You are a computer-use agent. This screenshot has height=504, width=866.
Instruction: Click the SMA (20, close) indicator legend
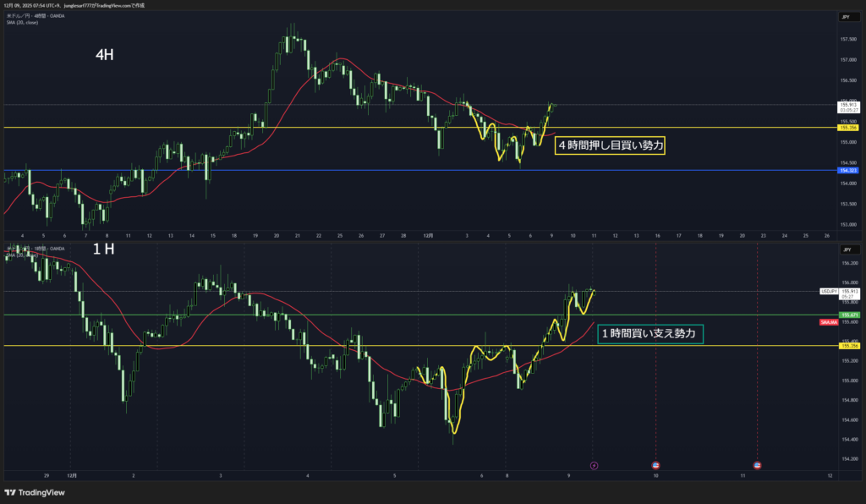[x=20, y=22]
